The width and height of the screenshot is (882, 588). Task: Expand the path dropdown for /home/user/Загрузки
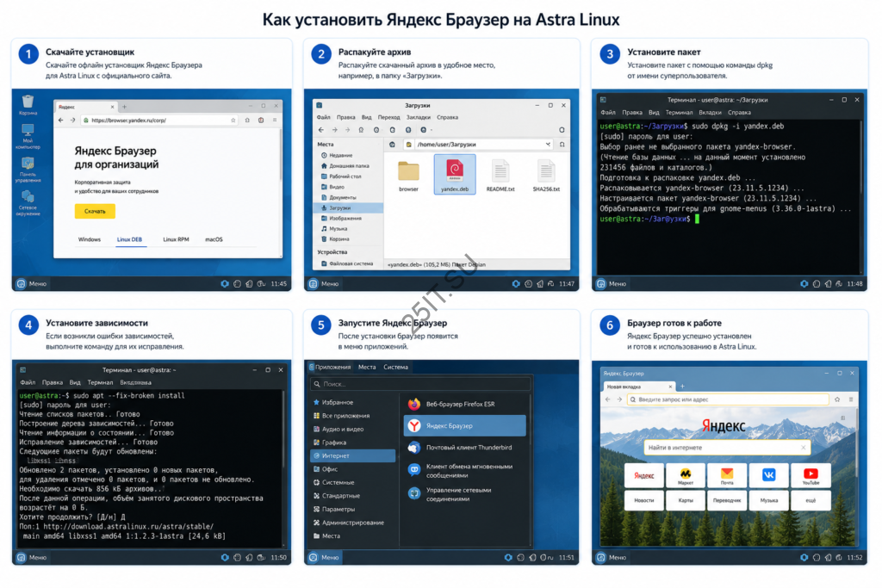[x=548, y=145]
